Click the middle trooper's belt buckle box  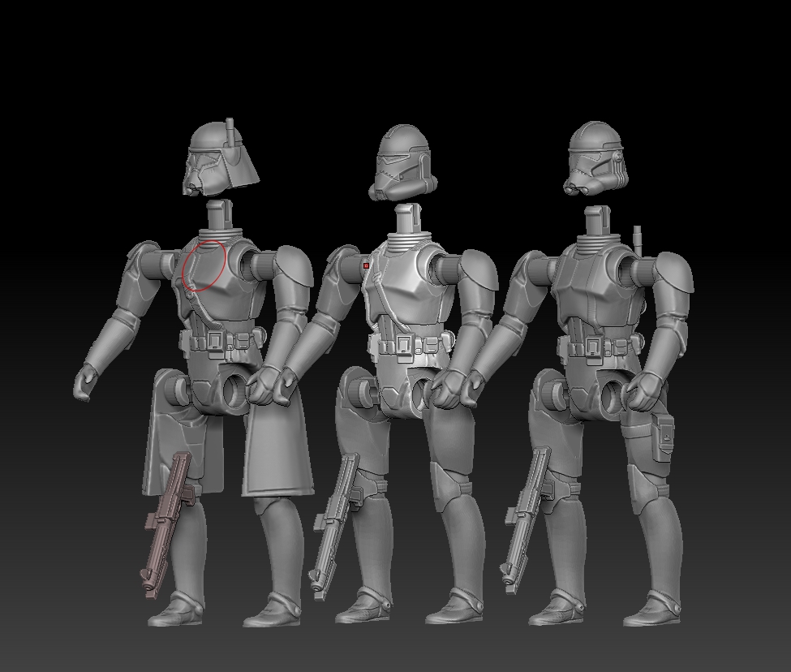click(403, 346)
